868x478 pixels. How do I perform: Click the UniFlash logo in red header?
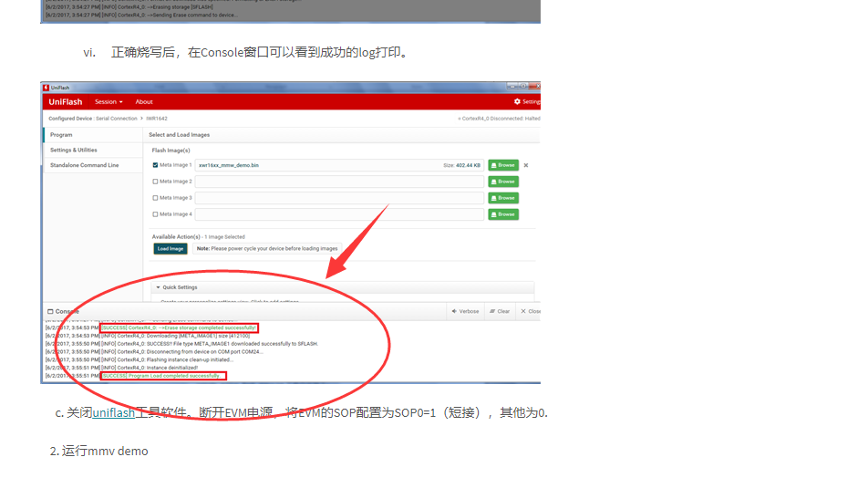(66, 102)
